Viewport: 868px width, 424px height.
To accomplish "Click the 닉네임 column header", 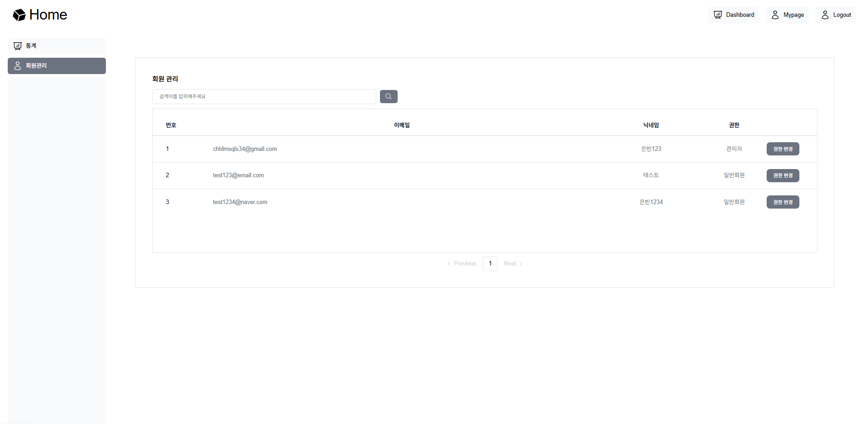I will tap(651, 125).
